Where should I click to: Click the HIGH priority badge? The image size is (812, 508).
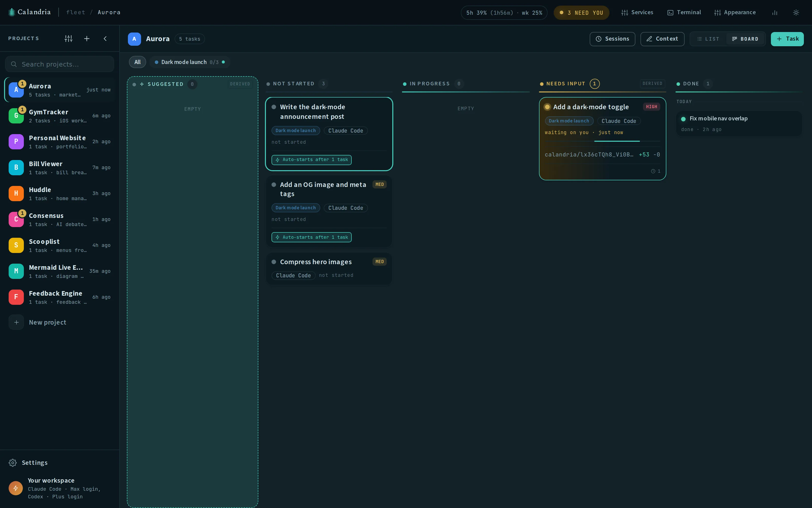click(x=652, y=107)
